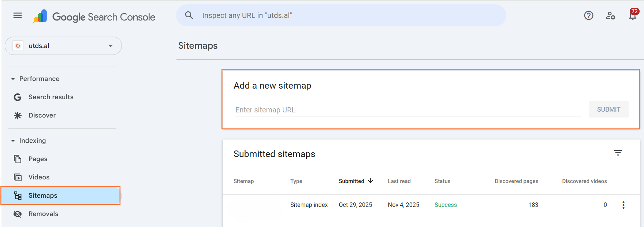Click the search magnifier icon
Image resolution: width=644 pixels, height=227 pixels.
point(189,15)
